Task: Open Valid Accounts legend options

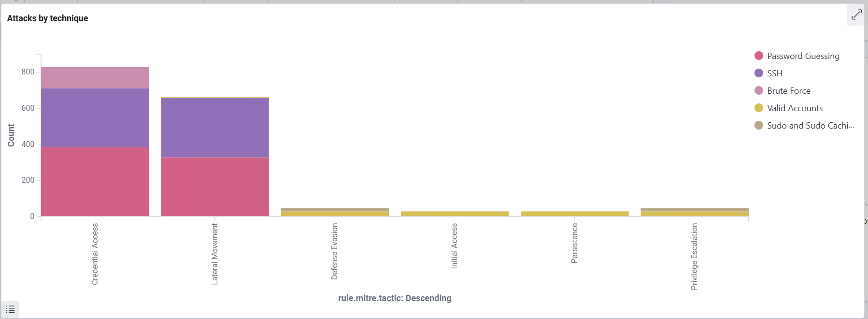Action: [795, 108]
